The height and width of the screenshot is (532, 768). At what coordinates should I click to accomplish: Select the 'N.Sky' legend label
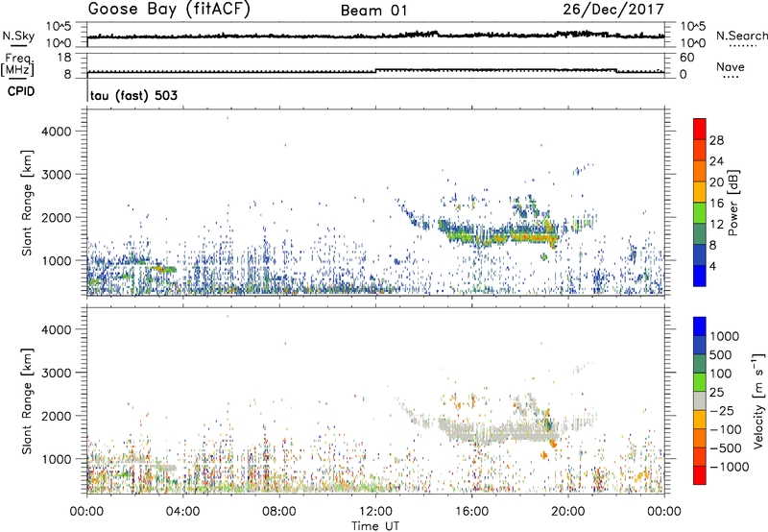click(18, 36)
